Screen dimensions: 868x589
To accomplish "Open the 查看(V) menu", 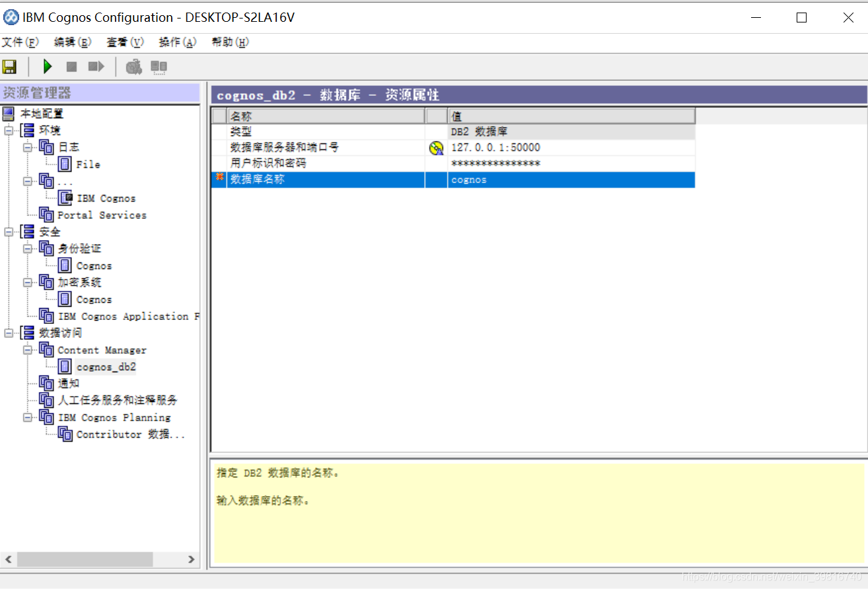I will pyautogui.click(x=125, y=42).
